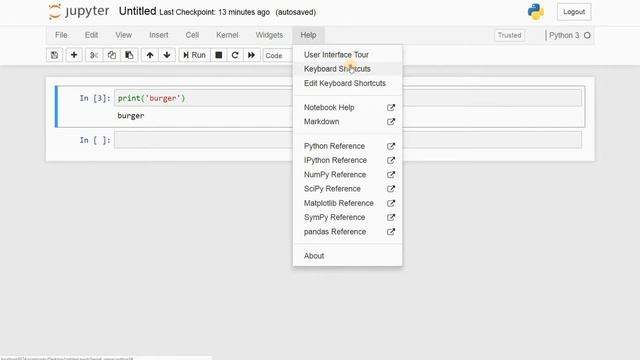Click the Logout button
Screen dimensions: 640x360
[x=574, y=12]
